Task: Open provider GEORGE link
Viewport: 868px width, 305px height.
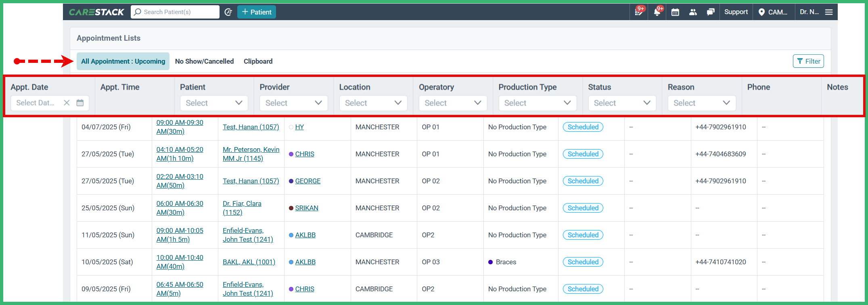Action: 308,181
